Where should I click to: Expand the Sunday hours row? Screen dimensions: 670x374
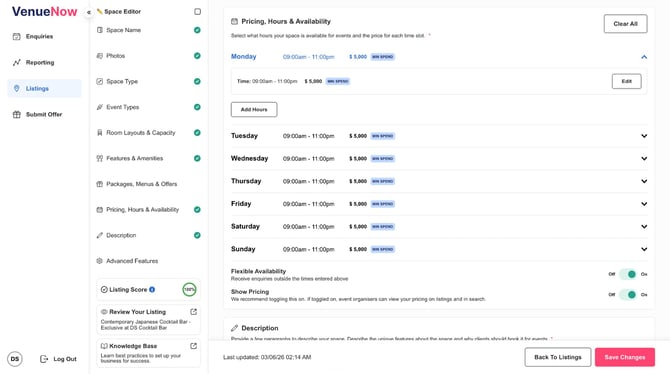coord(644,249)
